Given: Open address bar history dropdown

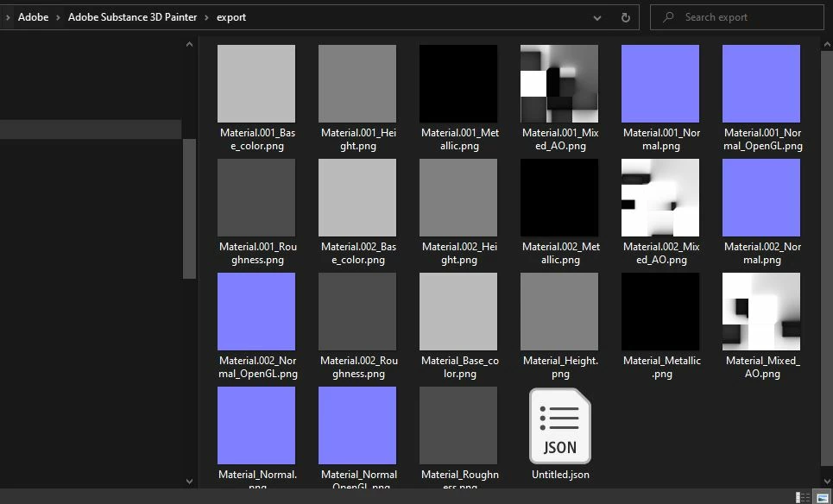Looking at the screenshot, I should pos(597,17).
